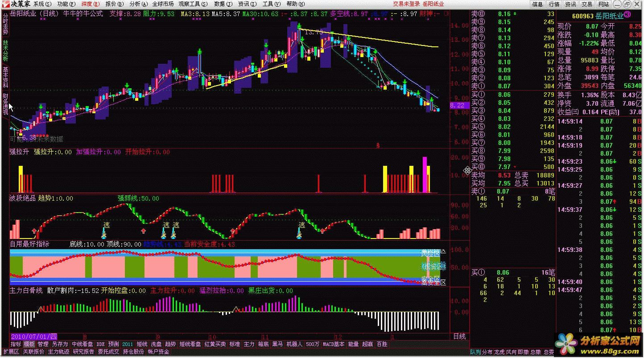Switch to the MACD基本 template tab
Screen dimensions: 644x358
tap(334, 344)
